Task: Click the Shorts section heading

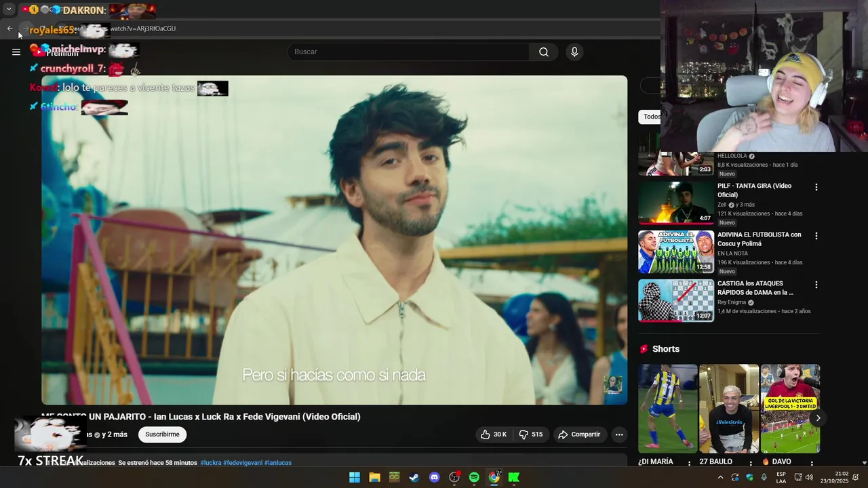Action: [665, 349]
